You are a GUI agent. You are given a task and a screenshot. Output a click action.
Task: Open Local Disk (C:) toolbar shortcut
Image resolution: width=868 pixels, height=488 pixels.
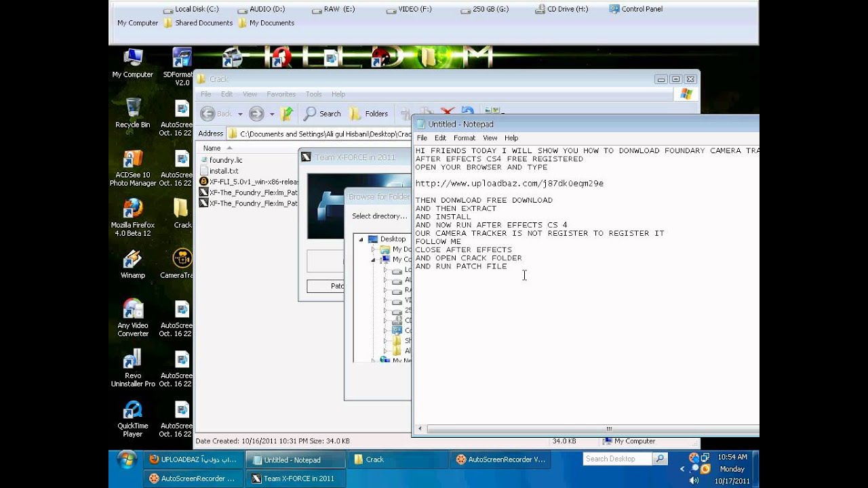point(191,9)
